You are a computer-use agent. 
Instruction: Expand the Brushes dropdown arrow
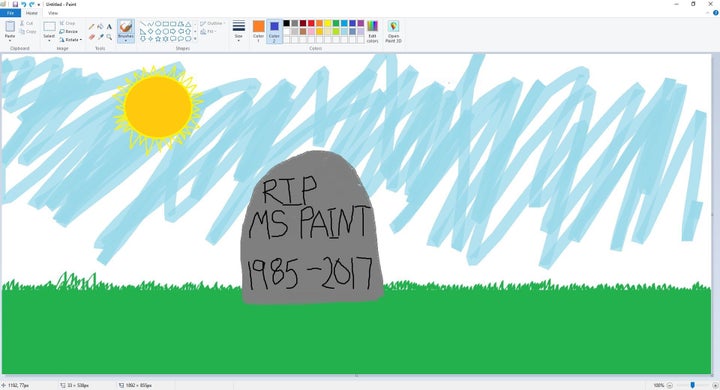click(126, 40)
